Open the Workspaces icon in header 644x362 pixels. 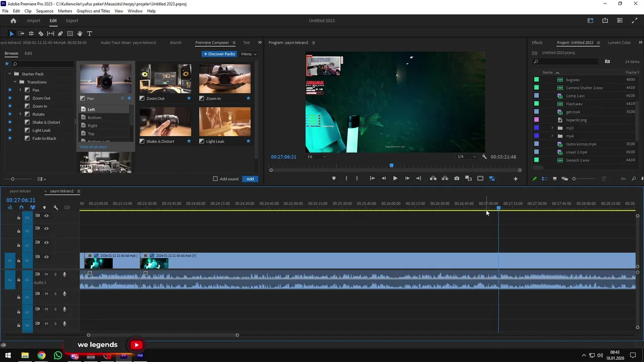(591, 21)
